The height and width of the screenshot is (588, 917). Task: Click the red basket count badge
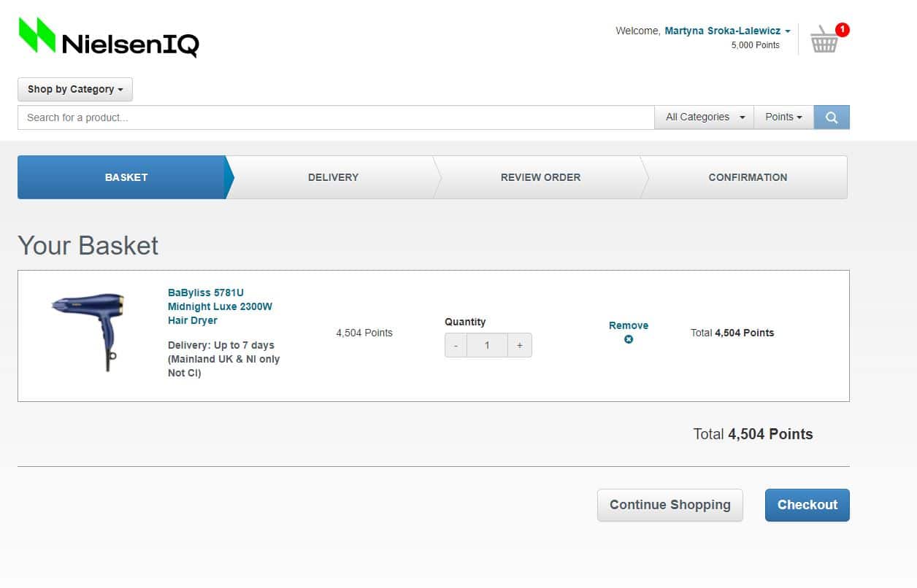(843, 30)
